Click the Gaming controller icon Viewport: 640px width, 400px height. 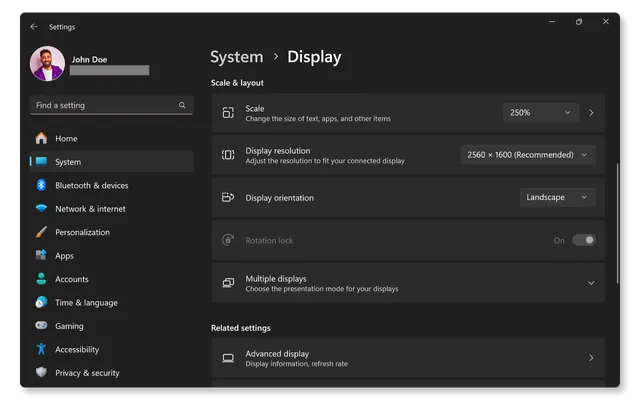point(41,325)
